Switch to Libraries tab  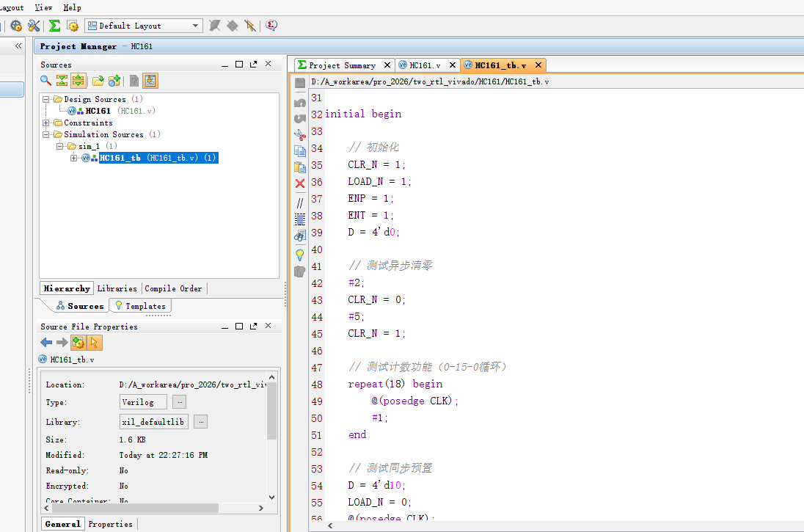point(117,288)
